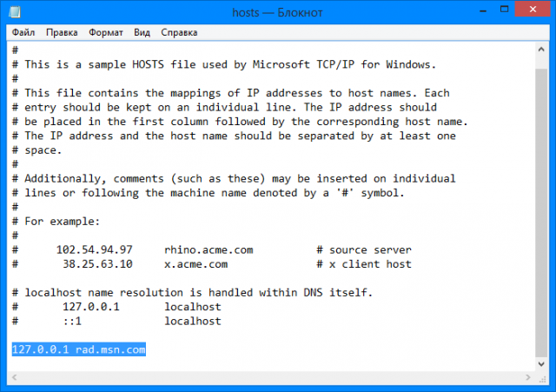Screen dimensions: 556x392
Task: Close the hosts Notepad window
Action: click(x=533, y=10)
